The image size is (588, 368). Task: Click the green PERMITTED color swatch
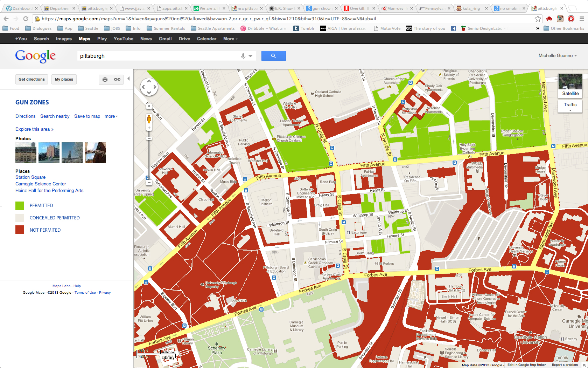point(20,206)
